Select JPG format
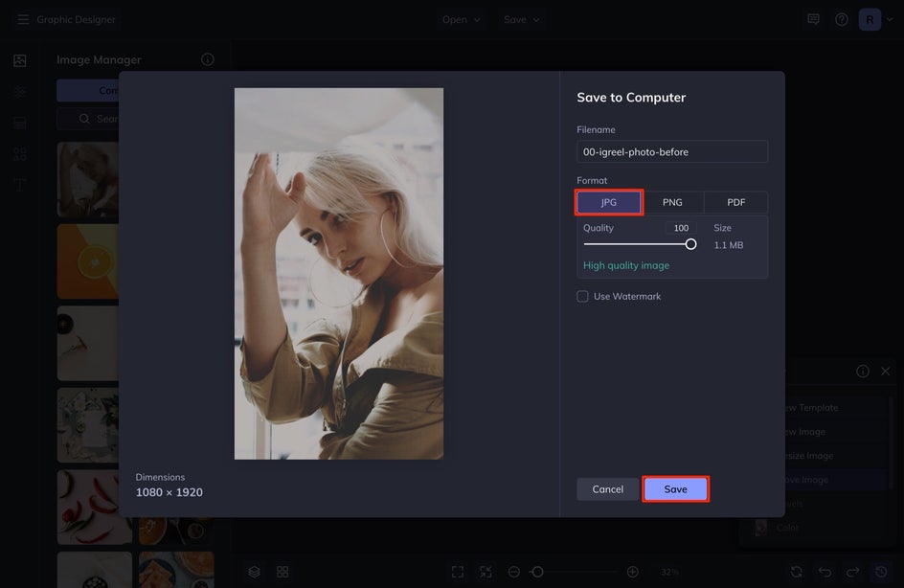 click(x=609, y=202)
